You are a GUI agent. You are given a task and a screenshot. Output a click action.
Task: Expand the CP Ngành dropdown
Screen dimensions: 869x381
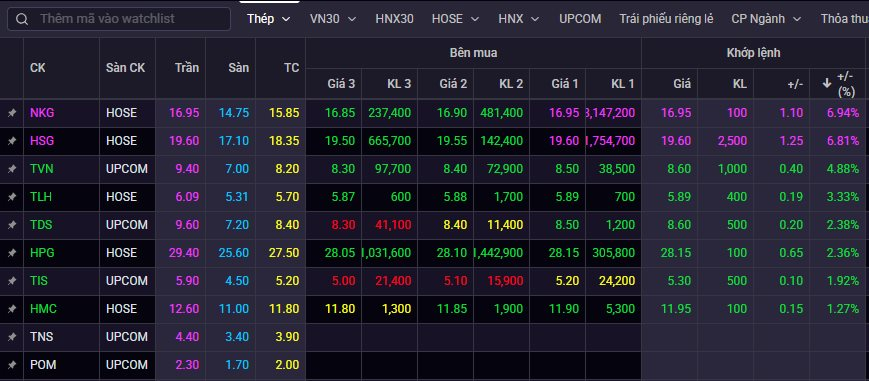[766, 19]
